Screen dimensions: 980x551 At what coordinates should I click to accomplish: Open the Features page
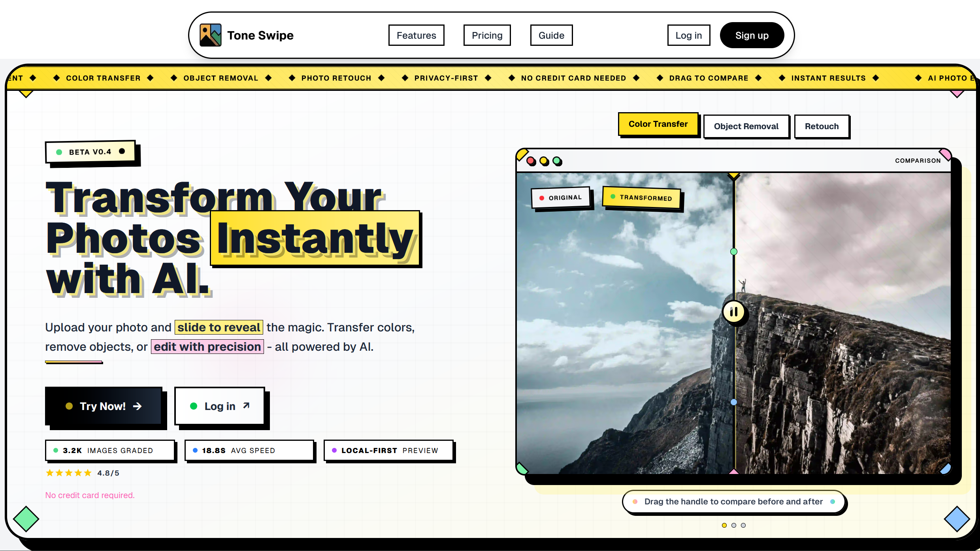click(x=416, y=35)
